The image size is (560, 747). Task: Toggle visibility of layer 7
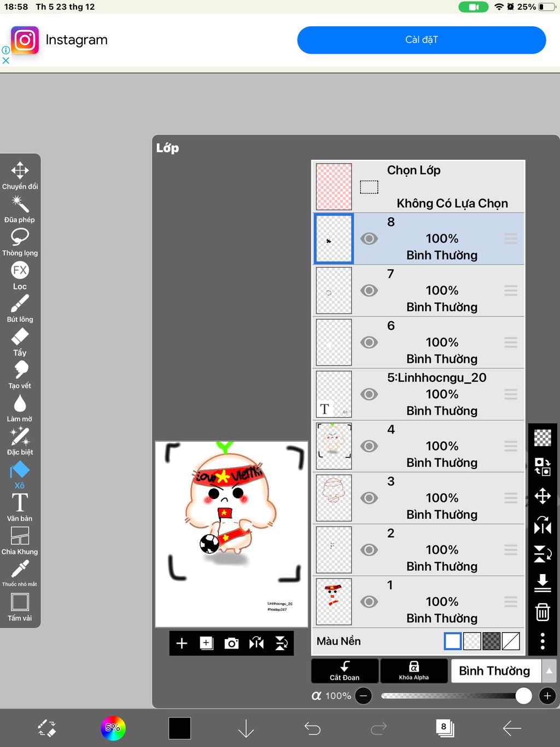tap(369, 291)
